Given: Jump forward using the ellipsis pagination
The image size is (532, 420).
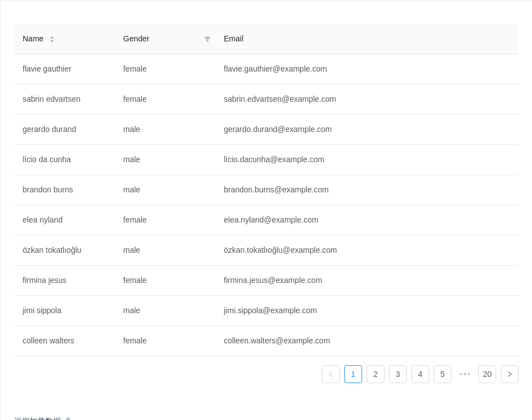Looking at the screenshot, I should 465,374.
